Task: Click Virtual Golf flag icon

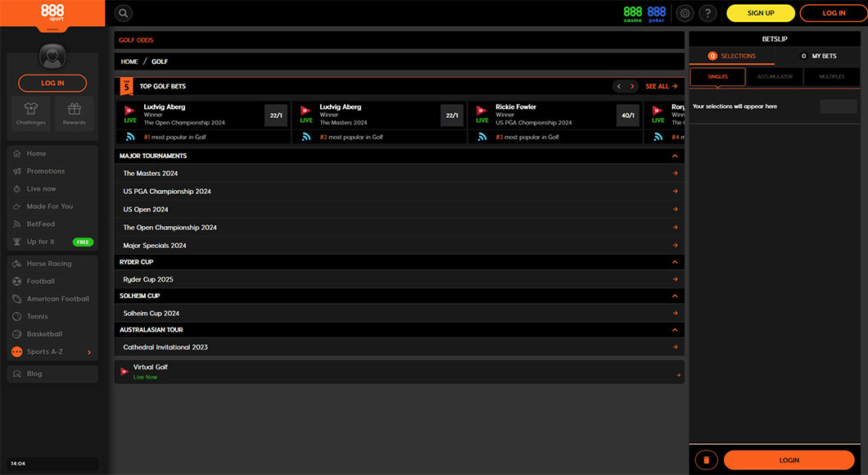Action: 124,372
